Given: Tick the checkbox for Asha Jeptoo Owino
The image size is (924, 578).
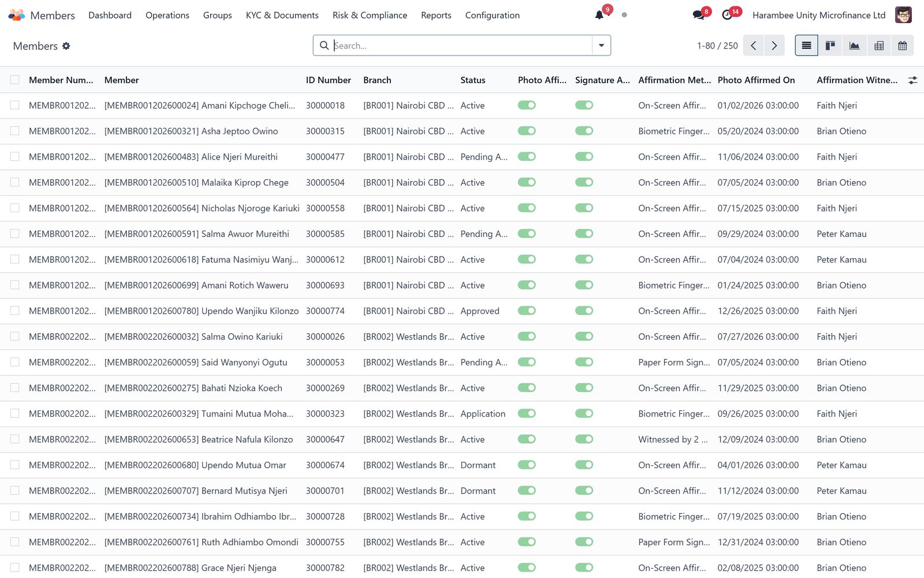Looking at the screenshot, I should 15,131.
